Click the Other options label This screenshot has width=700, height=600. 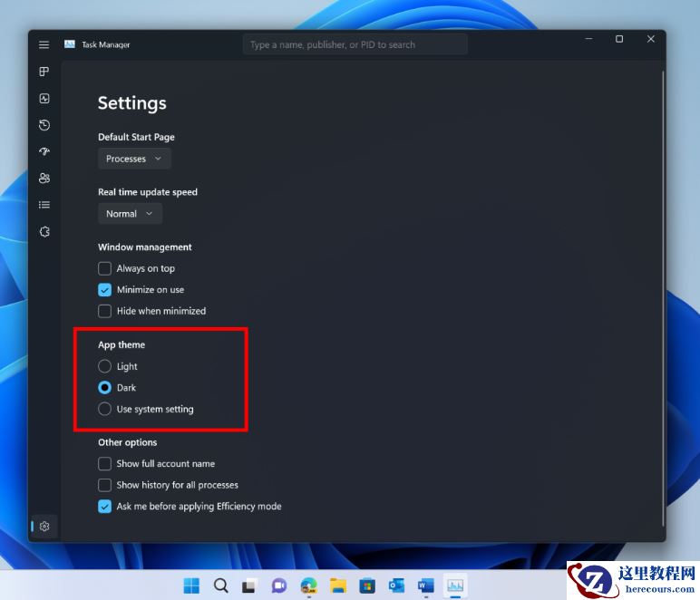[x=128, y=442]
